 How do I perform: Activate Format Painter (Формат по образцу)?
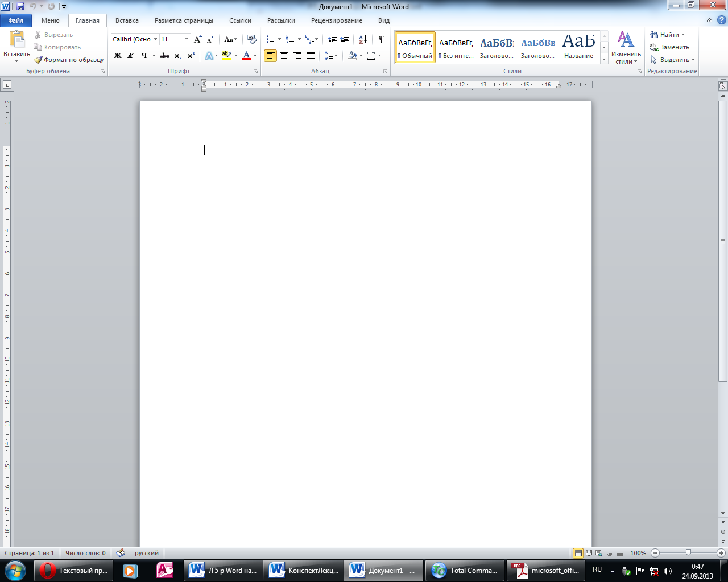[x=68, y=60]
